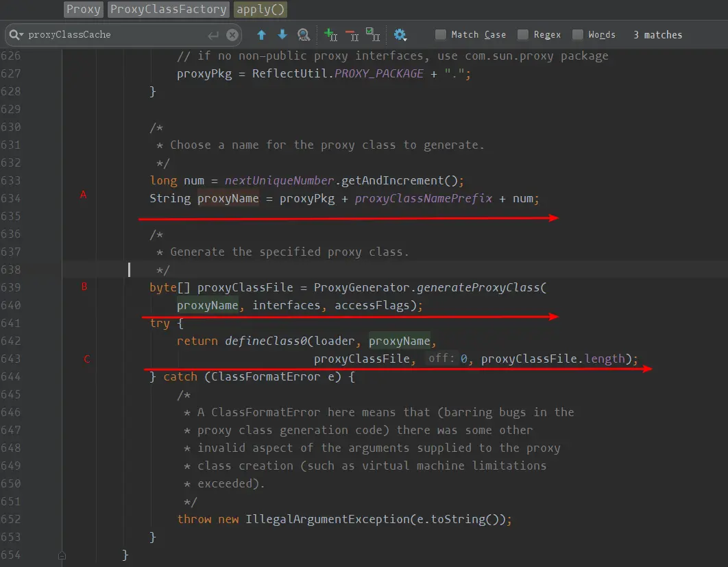Click nextUniqueNumber identifier
The width and height of the screenshot is (728, 567).
point(279,180)
